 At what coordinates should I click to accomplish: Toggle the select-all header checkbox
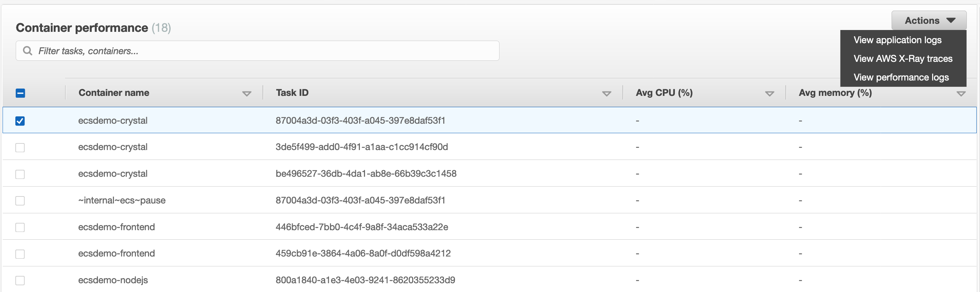click(x=20, y=93)
